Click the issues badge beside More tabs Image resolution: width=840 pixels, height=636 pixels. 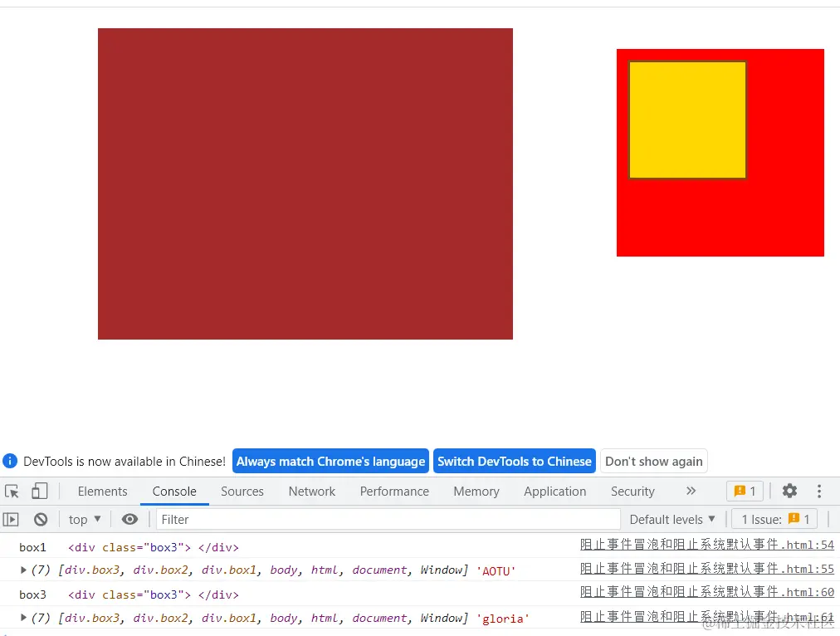coord(745,492)
